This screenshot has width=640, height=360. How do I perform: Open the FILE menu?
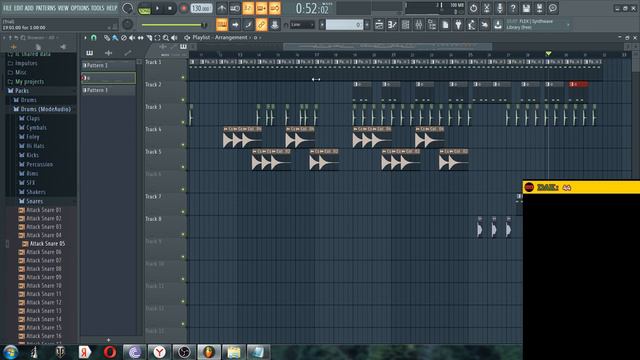(x=8, y=8)
